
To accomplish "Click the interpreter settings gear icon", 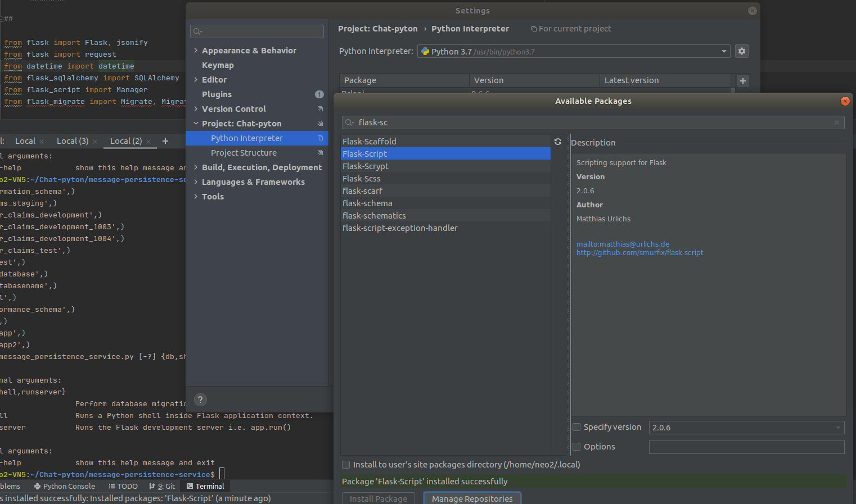I will (x=742, y=51).
